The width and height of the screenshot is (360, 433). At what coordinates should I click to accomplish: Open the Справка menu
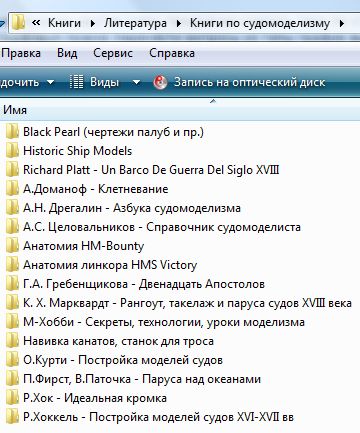[172, 53]
